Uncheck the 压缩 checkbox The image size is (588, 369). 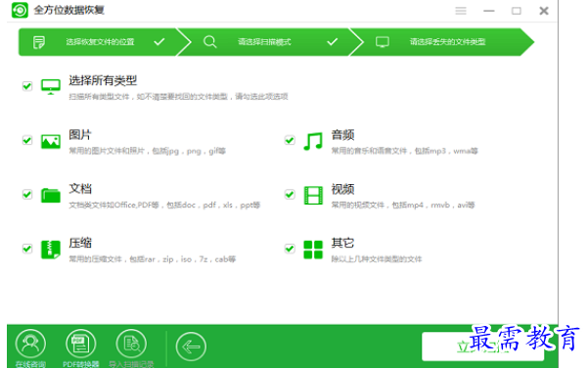tap(27, 249)
